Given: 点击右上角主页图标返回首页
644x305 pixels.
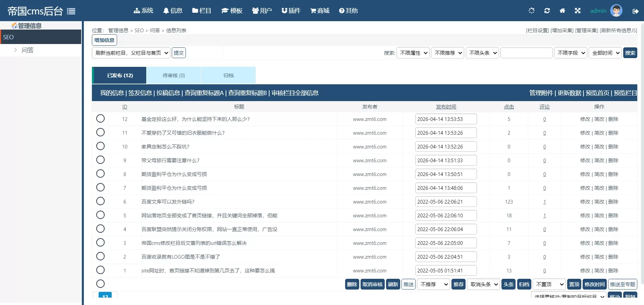Looking at the screenshot, I should click(x=562, y=10).
